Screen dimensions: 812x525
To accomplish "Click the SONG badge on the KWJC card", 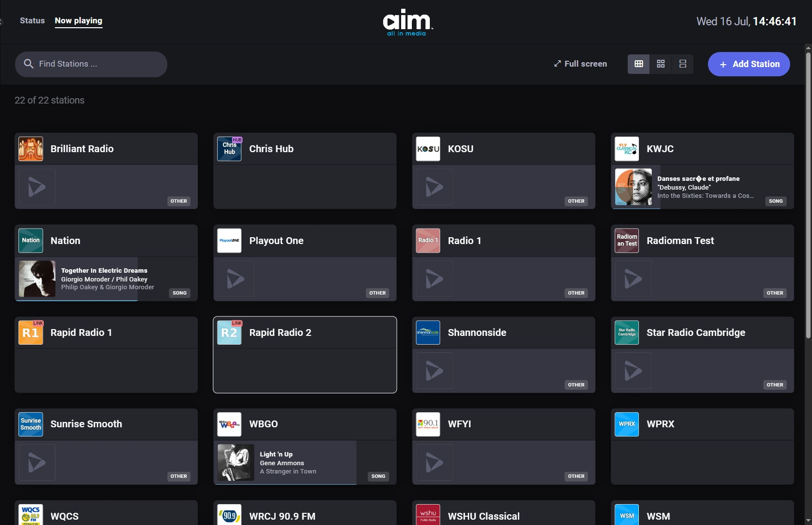I will pyautogui.click(x=776, y=201).
